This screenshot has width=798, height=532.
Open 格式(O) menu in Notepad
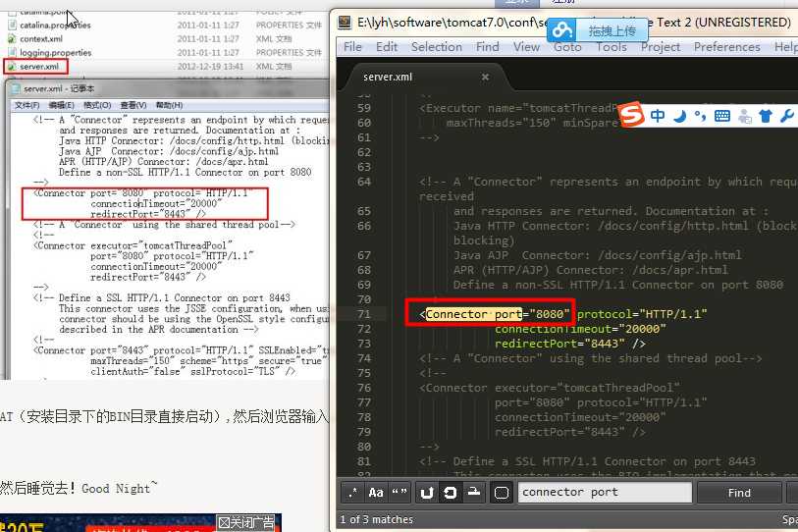(x=97, y=105)
